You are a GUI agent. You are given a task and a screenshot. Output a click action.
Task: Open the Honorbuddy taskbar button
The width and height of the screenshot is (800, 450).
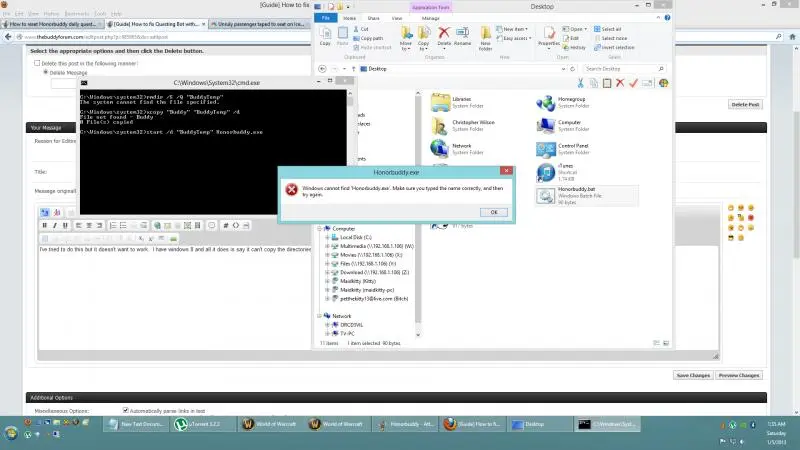coord(406,424)
